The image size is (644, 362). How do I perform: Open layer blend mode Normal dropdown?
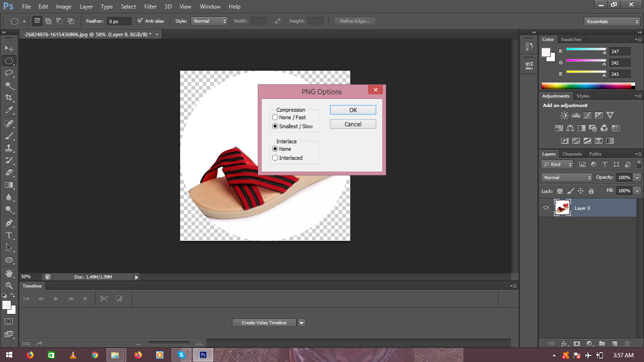tap(567, 178)
